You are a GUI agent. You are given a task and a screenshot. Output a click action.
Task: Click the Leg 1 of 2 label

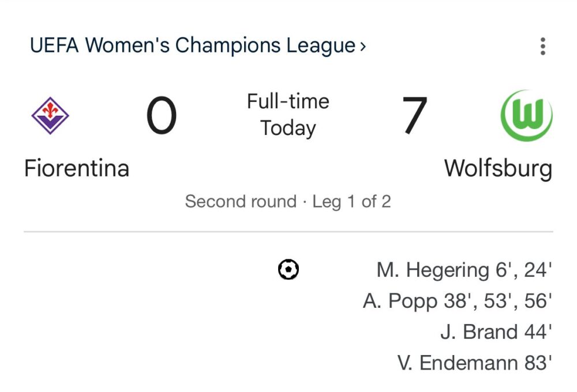351,202
